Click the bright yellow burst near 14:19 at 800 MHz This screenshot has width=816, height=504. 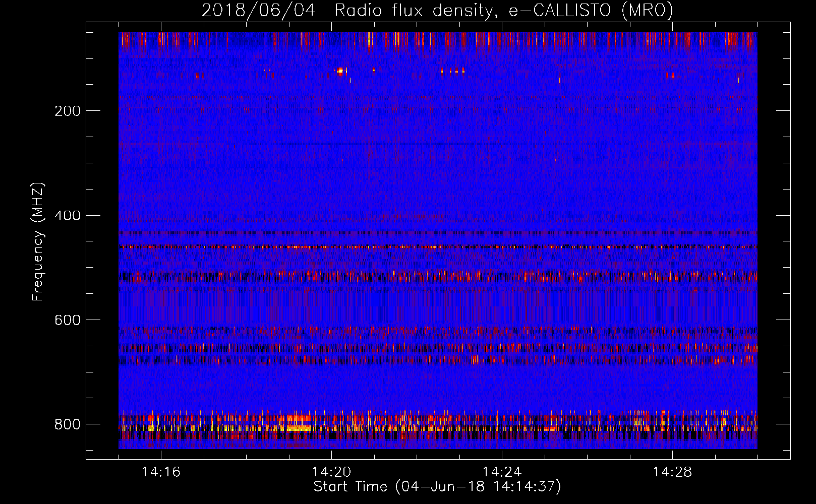[299, 428]
